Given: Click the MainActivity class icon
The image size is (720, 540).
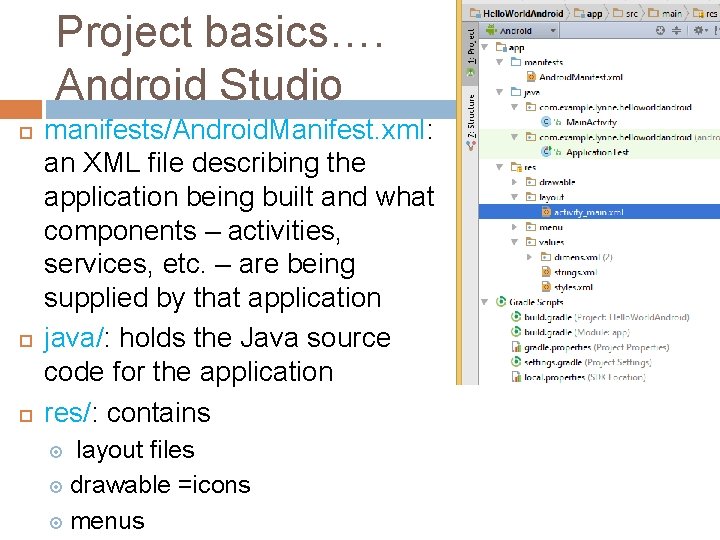Looking at the screenshot, I should [x=546, y=122].
